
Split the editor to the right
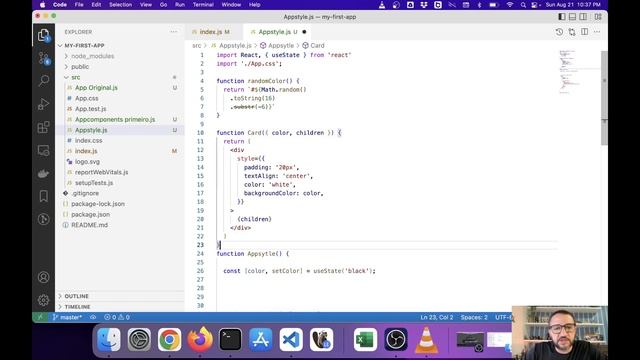coord(584,32)
